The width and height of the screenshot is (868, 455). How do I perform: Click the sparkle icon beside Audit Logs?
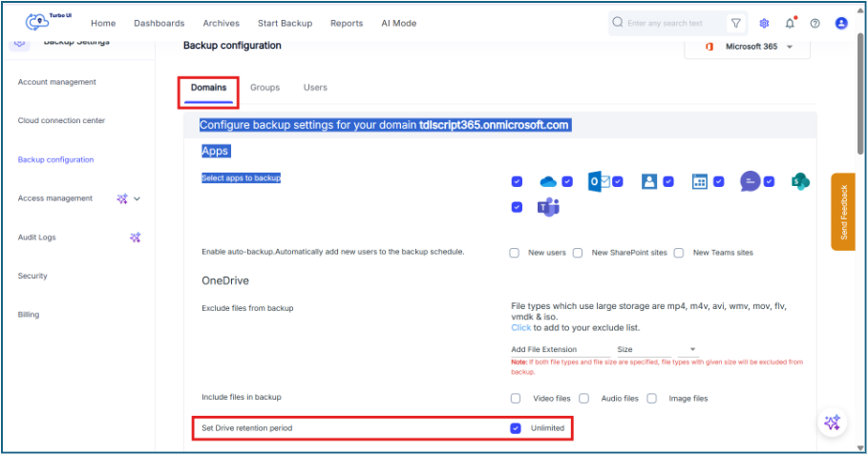click(x=135, y=238)
